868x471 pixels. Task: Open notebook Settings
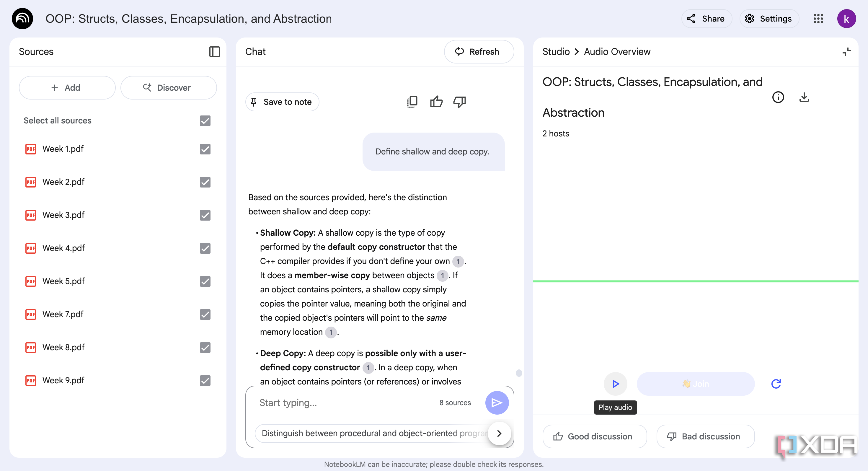769,19
